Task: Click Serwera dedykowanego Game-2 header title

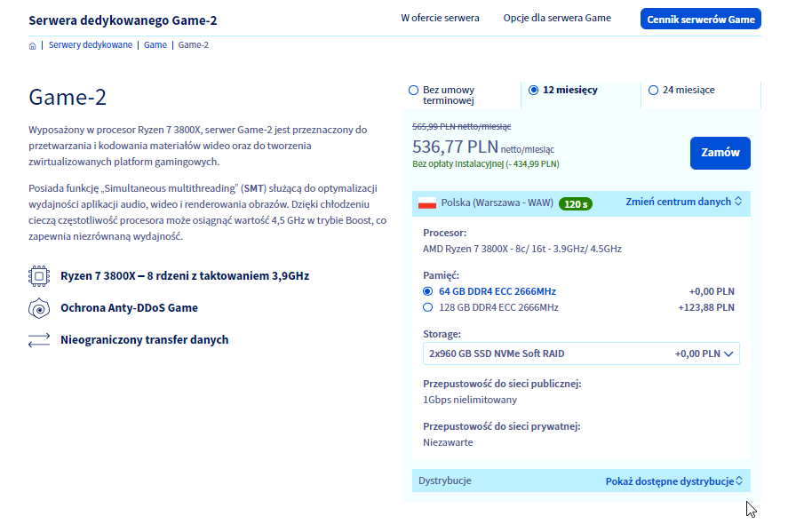Action: [123, 20]
